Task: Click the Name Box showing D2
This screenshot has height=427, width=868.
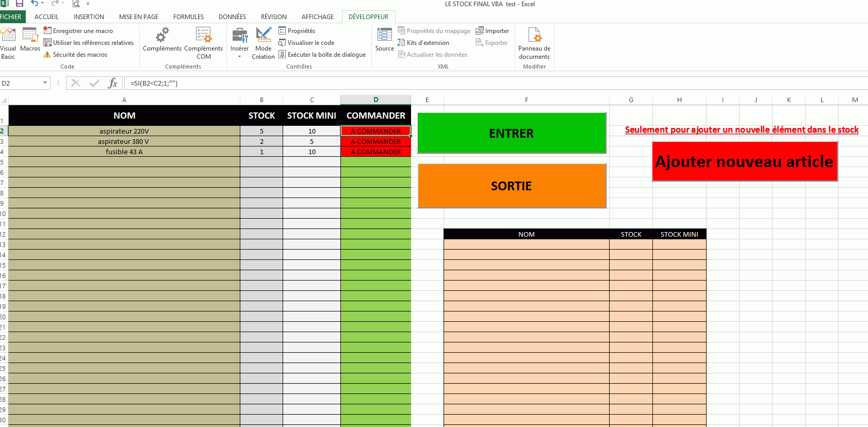Action: (21, 83)
